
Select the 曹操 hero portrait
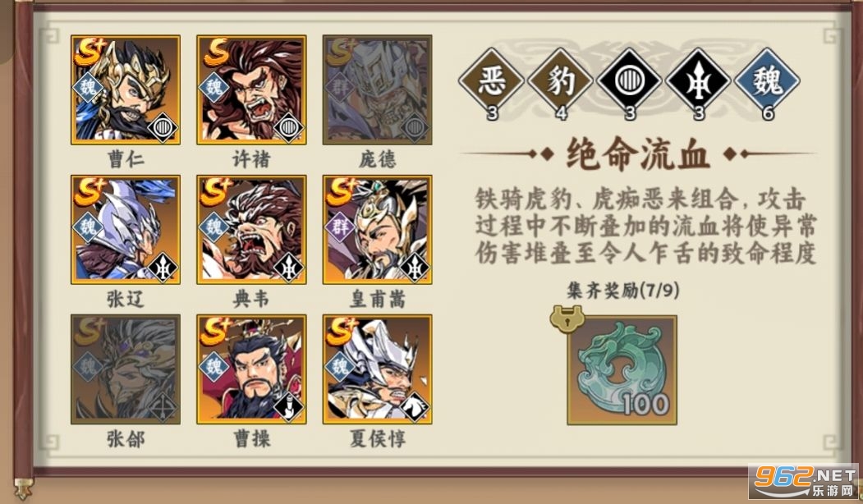click(x=251, y=369)
